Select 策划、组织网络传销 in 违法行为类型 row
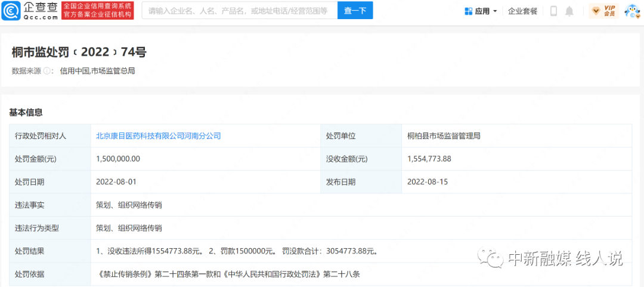Viewport: 644px width, 287px height. click(129, 228)
